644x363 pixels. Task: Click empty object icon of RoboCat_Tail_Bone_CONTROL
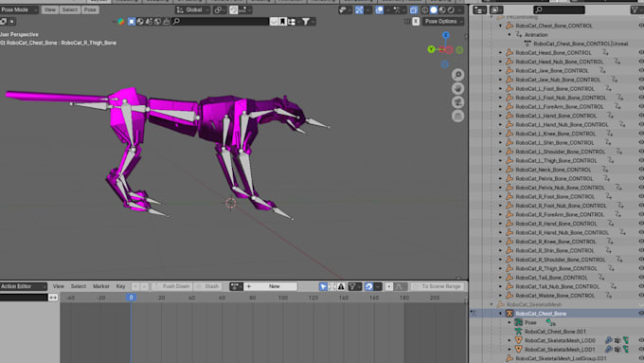pyautogui.click(x=510, y=278)
